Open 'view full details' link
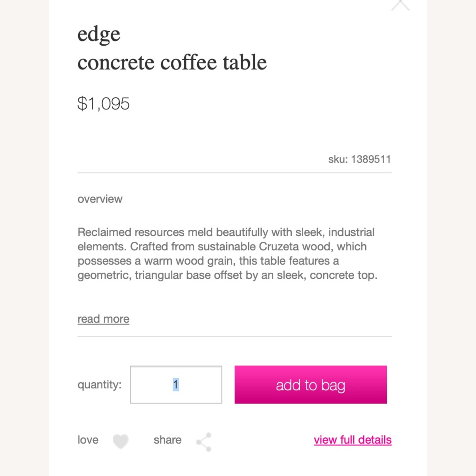 (353, 440)
